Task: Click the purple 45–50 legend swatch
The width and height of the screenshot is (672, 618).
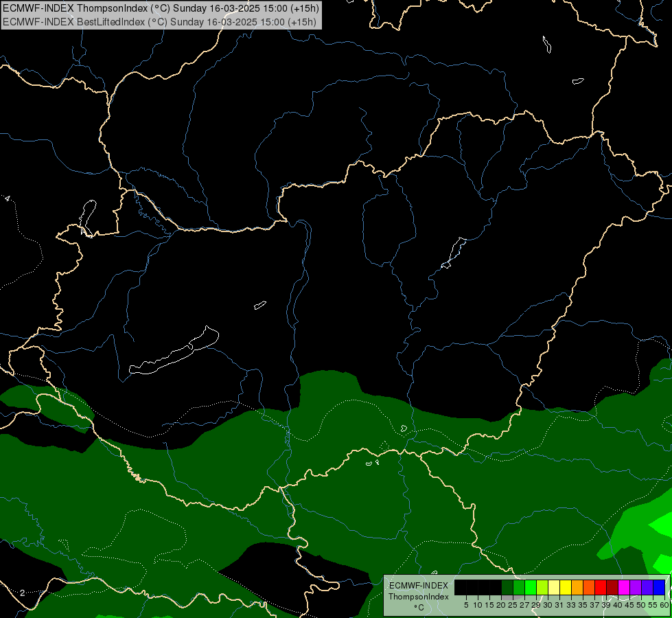Action: point(636,587)
